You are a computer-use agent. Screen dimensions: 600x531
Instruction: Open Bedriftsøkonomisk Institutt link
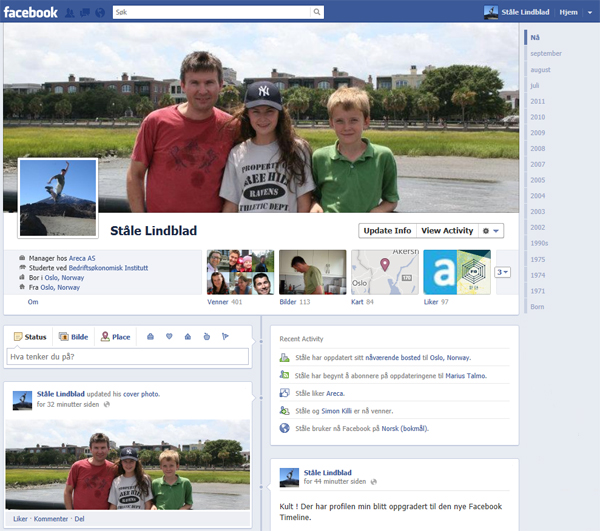(x=108, y=268)
